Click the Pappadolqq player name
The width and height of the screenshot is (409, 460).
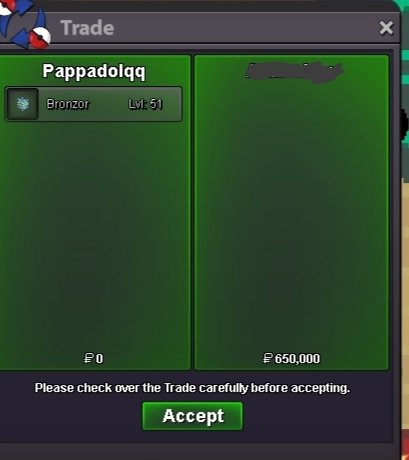(94, 71)
